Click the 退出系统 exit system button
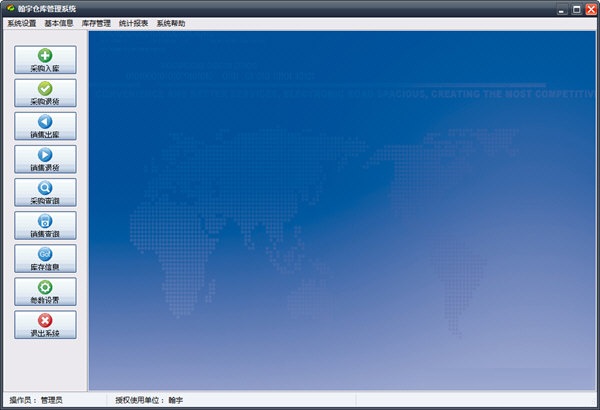This screenshot has width=600, height=410. [45, 325]
